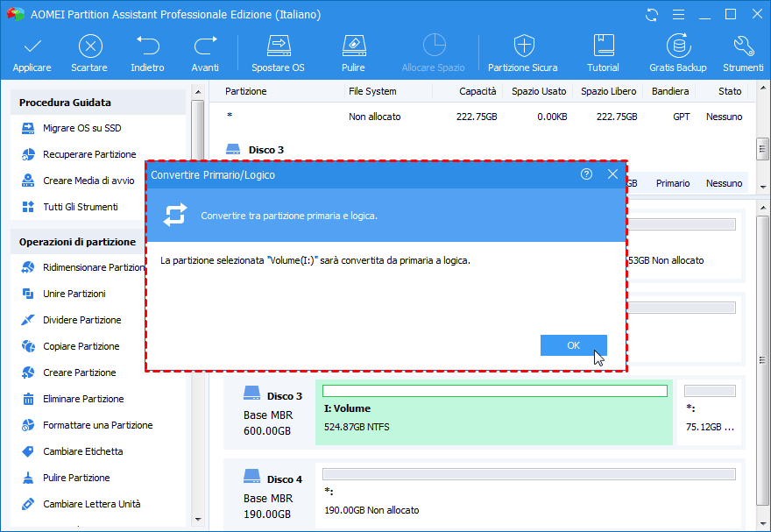This screenshot has height=532, width=771.
Task: Click the Scartare discard icon
Action: pyautogui.click(x=90, y=46)
